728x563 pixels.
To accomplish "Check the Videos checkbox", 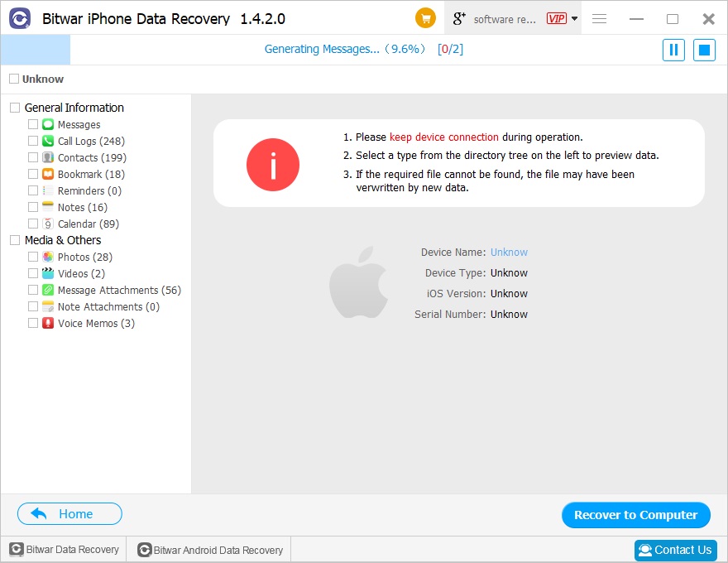I will pos(33,273).
